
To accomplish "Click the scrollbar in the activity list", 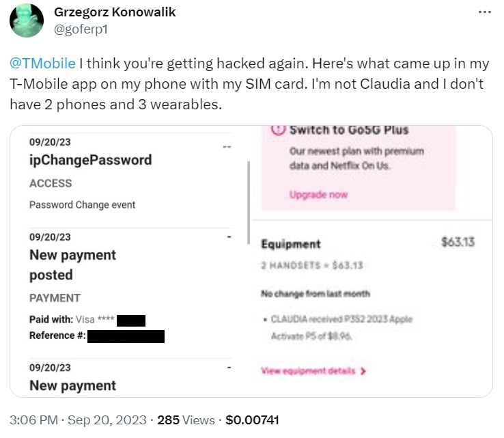I will coord(249,198).
